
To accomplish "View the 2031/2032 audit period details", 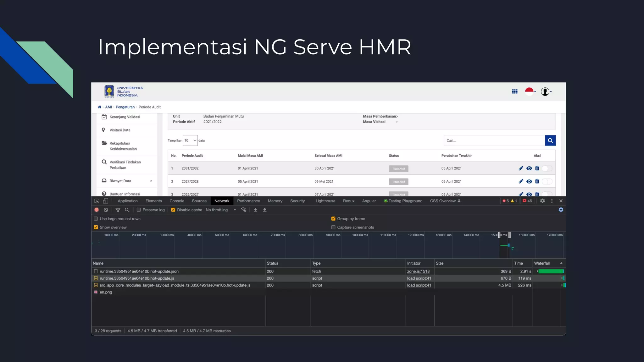I will click(529, 168).
